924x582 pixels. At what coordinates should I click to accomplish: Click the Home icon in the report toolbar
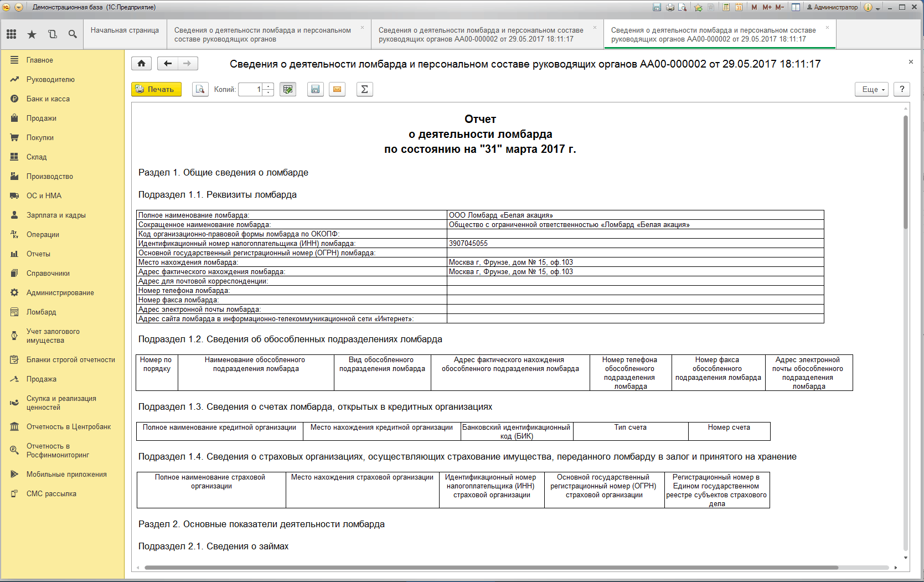point(141,64)
